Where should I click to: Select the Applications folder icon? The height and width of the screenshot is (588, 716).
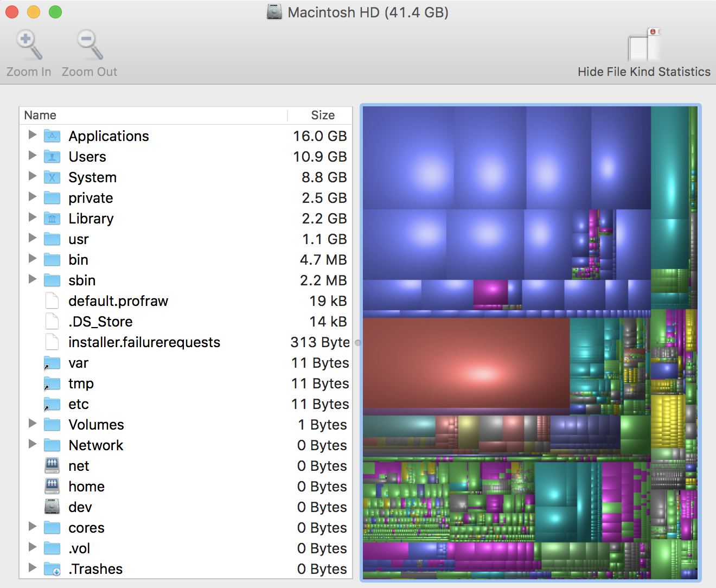click(52, 136)
